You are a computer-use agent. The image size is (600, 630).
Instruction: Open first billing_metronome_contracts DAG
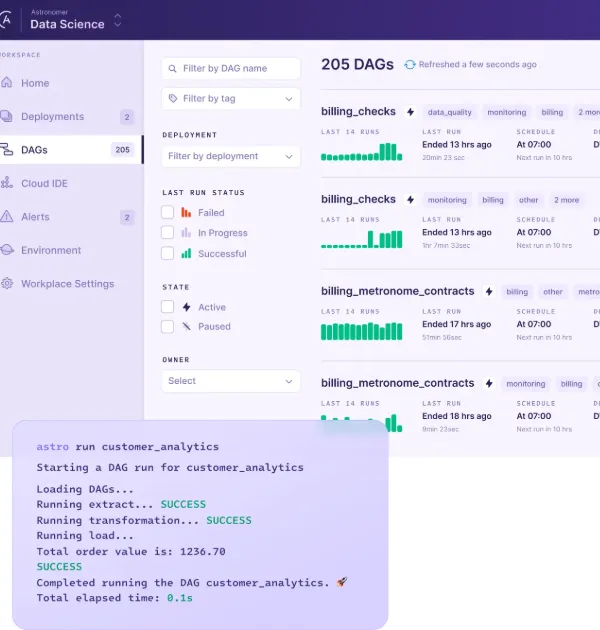[x=397, y=291]
